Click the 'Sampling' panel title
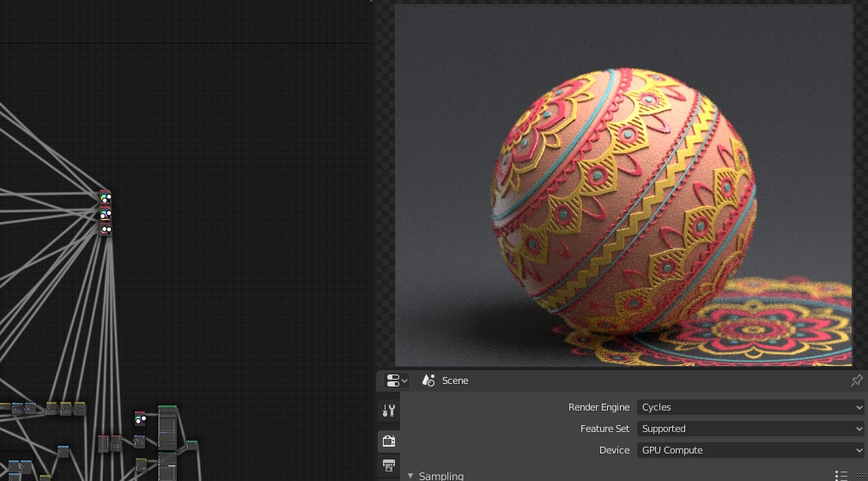This screenshot has height=481, width=868. pyautogui.click(x=441, y=476)
